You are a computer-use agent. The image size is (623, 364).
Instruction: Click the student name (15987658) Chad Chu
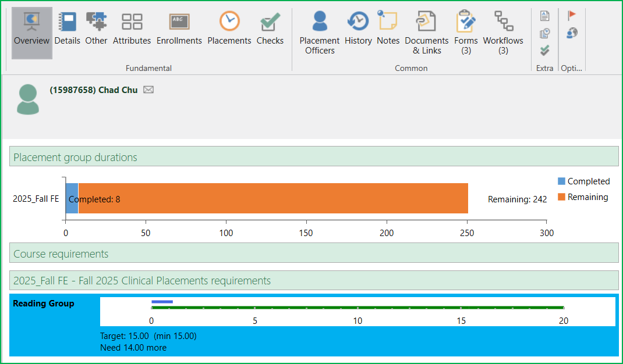[x=93, y=90]
